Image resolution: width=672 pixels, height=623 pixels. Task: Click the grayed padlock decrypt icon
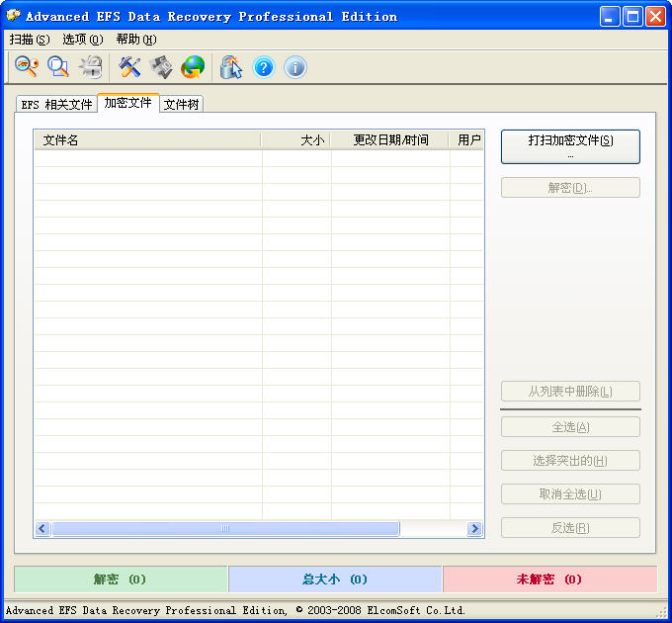(x=91, y=67)
